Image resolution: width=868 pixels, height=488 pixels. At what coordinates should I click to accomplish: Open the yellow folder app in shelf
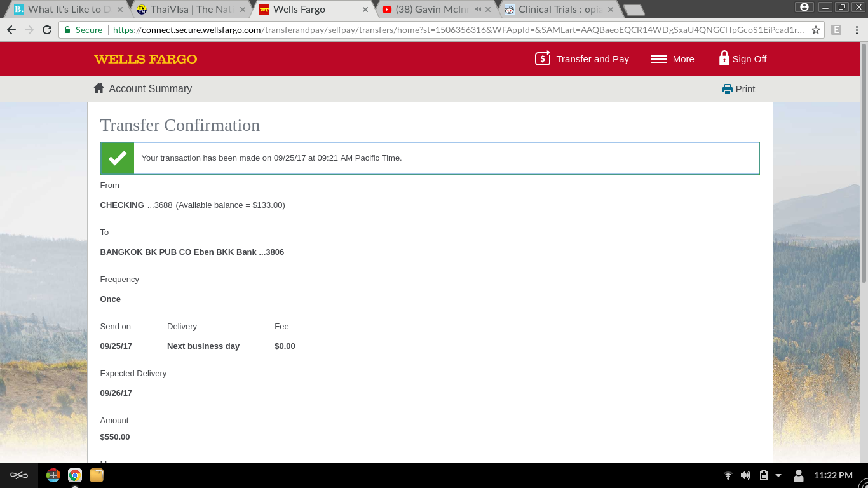[x=97, y=475]
